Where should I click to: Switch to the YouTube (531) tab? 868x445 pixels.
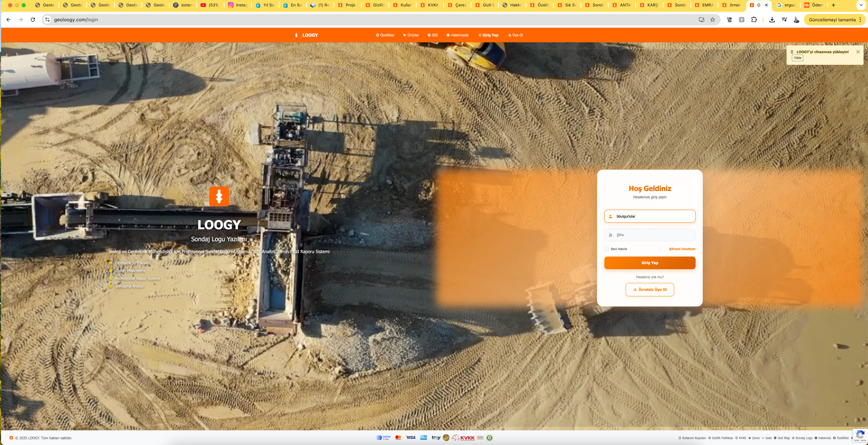coord(210,5)
